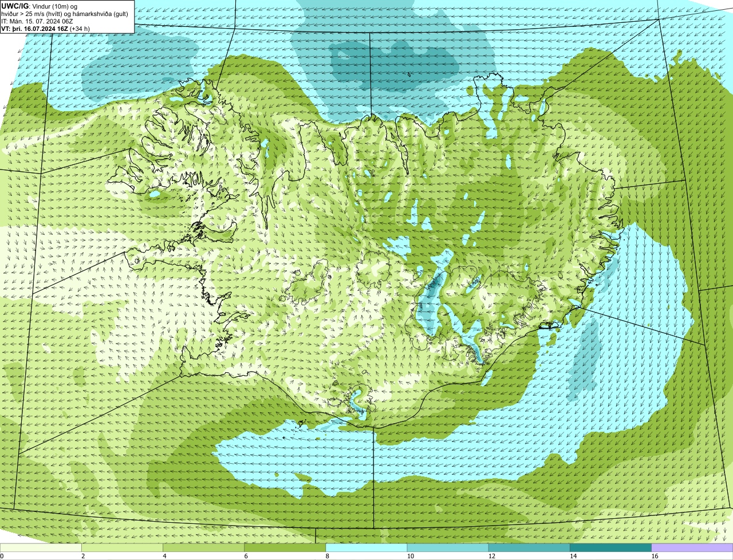Click the 2–4 m/s light green swatch
This screenshot has height=560, width=733.
point(123,547)
